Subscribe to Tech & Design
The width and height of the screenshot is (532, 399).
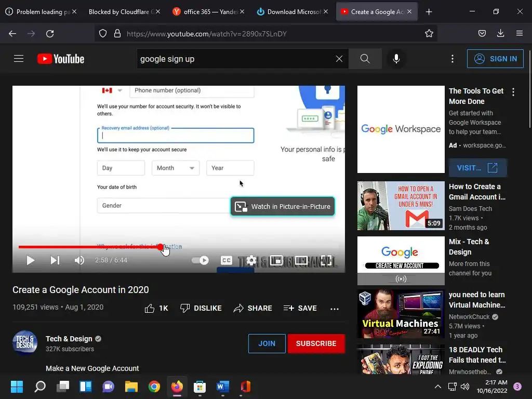(316, 343)
